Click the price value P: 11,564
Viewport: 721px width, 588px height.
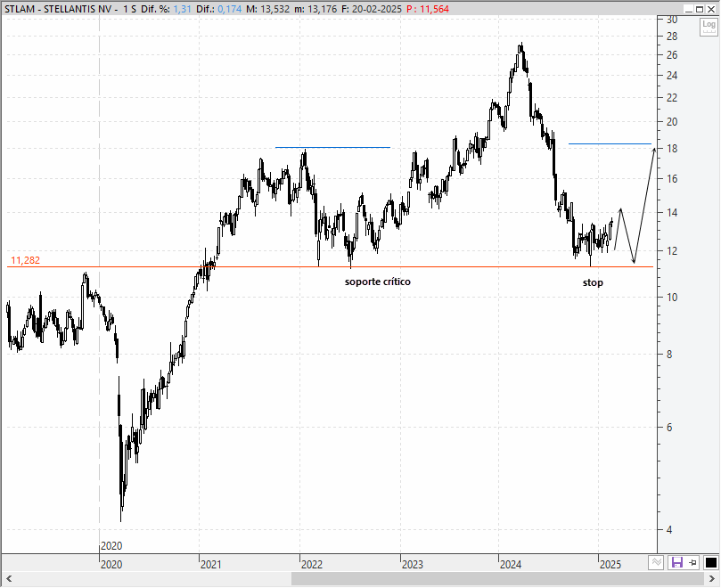click(428, 9)
